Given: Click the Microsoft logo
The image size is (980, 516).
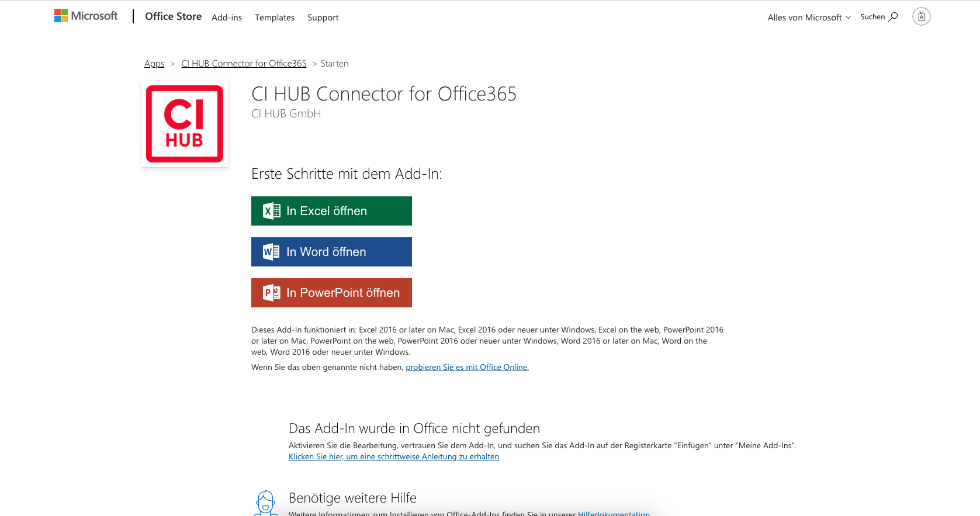Looking at the screenshot, I should [86, 16].
